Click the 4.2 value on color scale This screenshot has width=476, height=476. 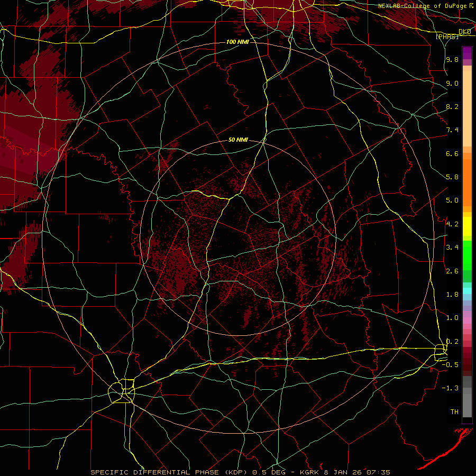click(x=452, y=224)
